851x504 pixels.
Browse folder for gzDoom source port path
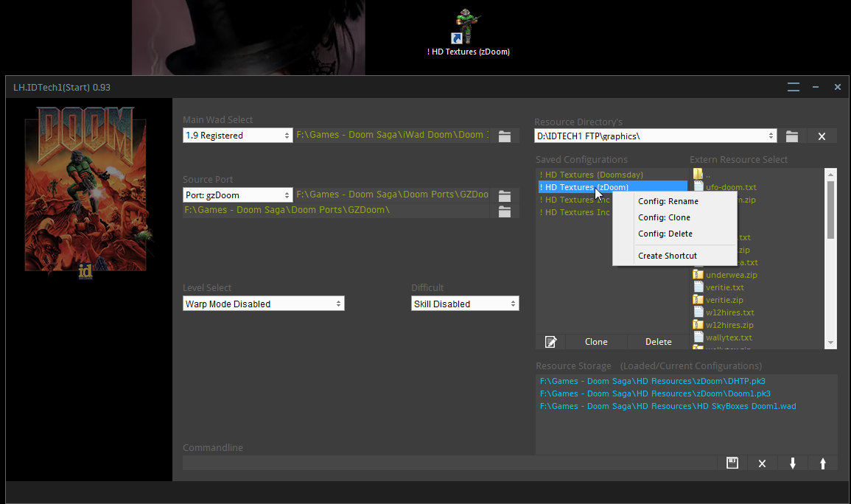point(505,195)
